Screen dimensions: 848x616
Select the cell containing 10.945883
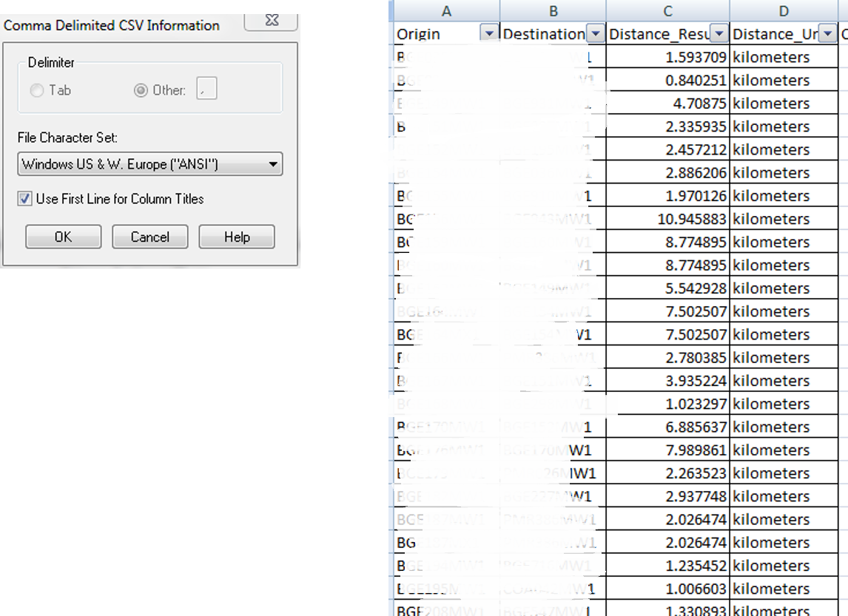(667, 218)
